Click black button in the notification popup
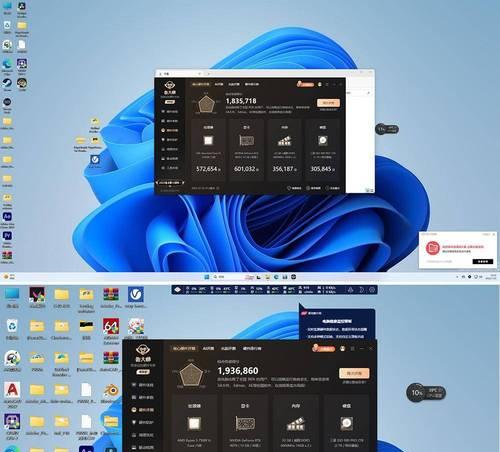 click(482, 261)
